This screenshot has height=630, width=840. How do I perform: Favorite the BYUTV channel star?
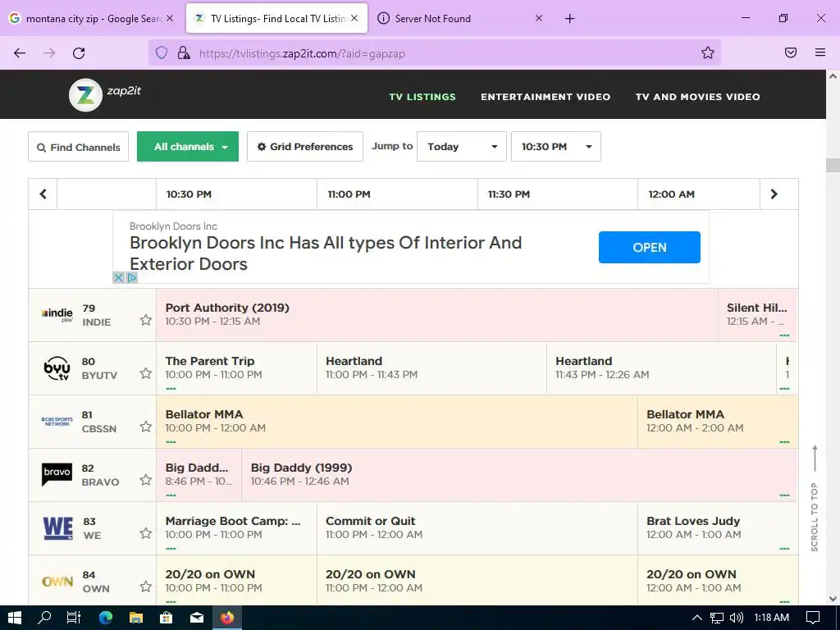[x=146, y=373]
